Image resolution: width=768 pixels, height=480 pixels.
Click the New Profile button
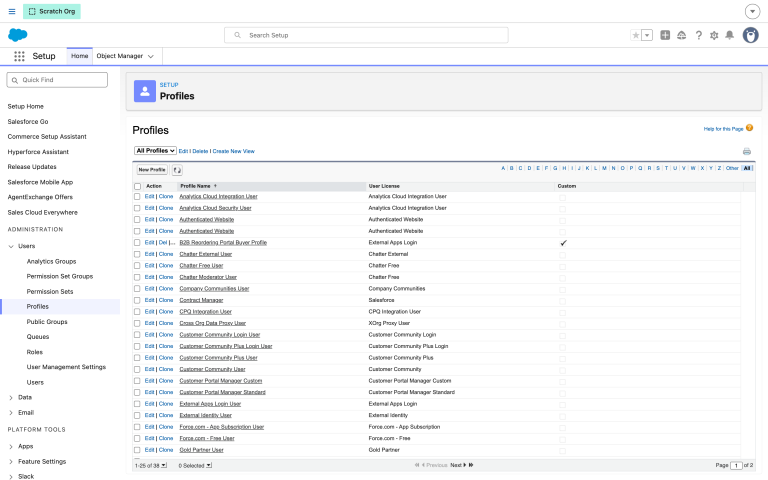152,170
